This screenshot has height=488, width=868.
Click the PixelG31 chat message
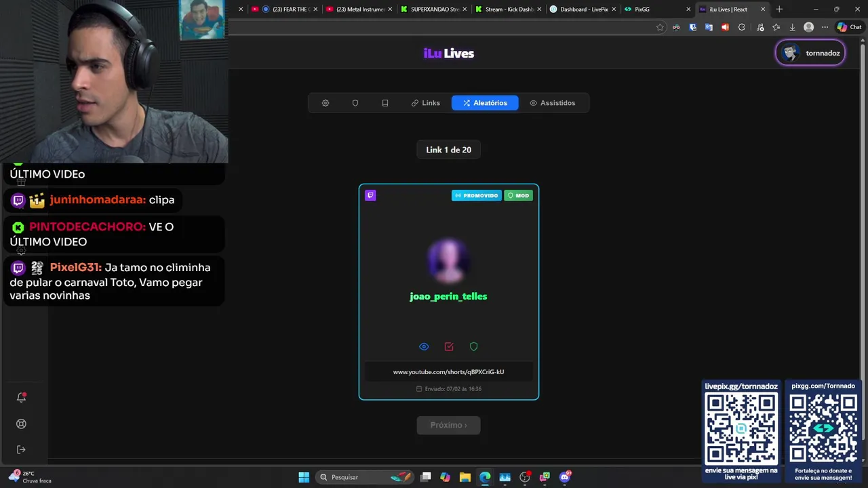114,281
